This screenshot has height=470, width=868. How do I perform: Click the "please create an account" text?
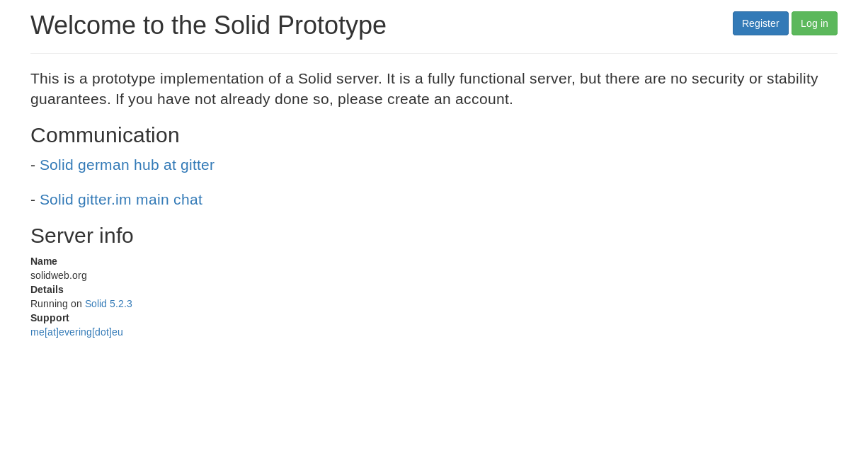pos(425,99)
